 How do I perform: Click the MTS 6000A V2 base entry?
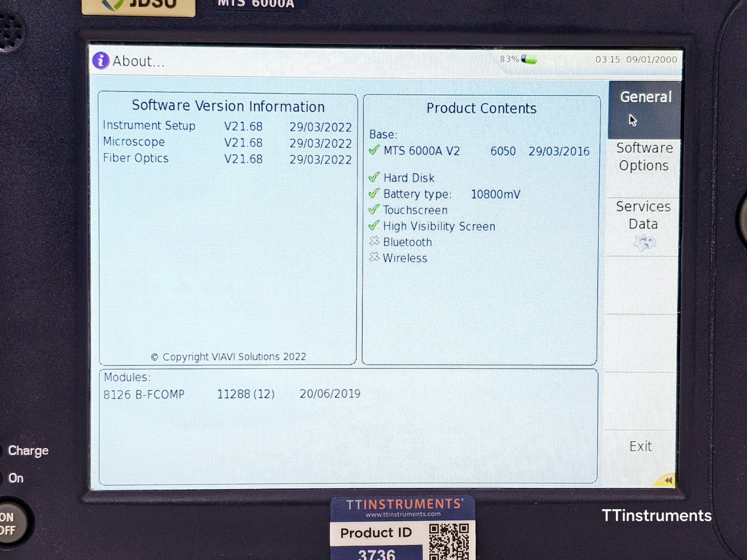click(422, 151)
